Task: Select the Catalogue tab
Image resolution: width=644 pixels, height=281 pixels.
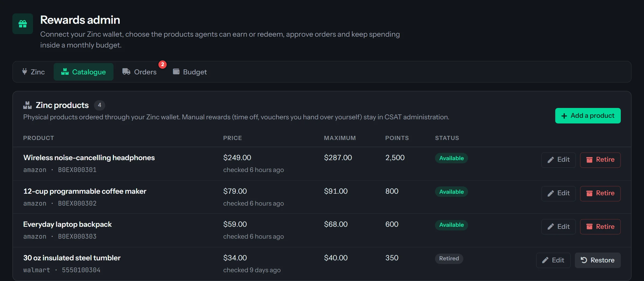Action: point(83,72)
